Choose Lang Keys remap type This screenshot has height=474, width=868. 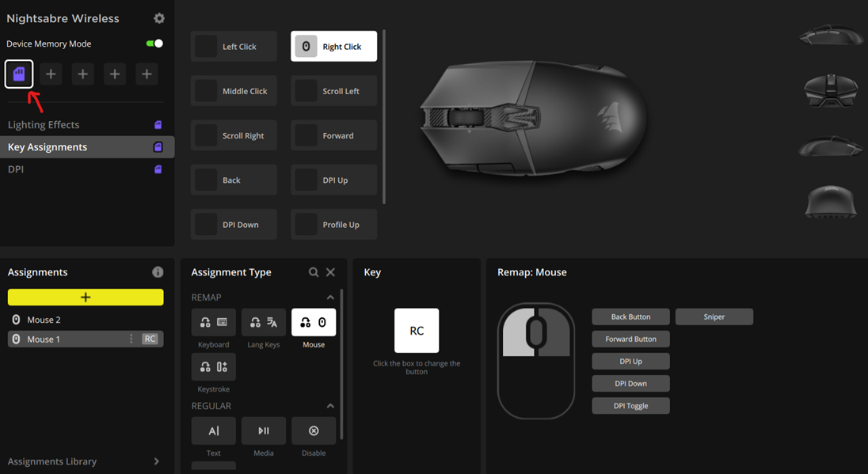[x=264, y=322]
